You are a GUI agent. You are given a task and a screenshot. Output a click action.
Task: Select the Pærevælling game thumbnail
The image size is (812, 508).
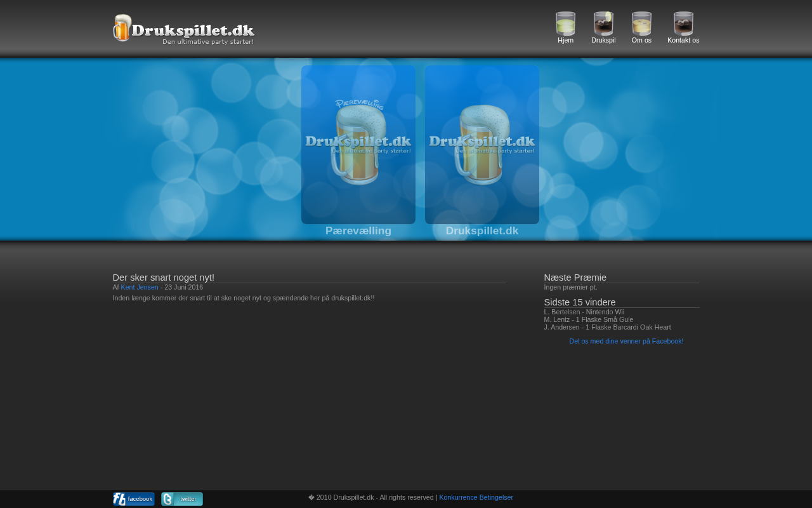358,145
